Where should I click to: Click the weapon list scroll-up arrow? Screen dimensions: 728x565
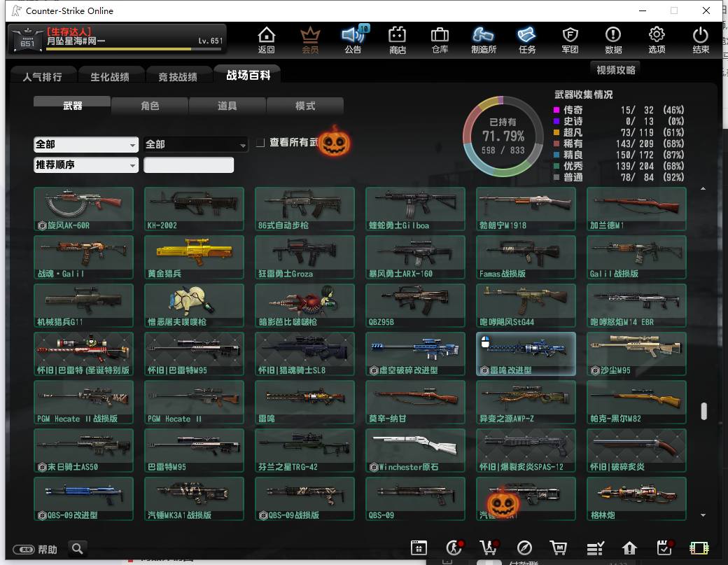pyautogui.click(x=703, y=188)
